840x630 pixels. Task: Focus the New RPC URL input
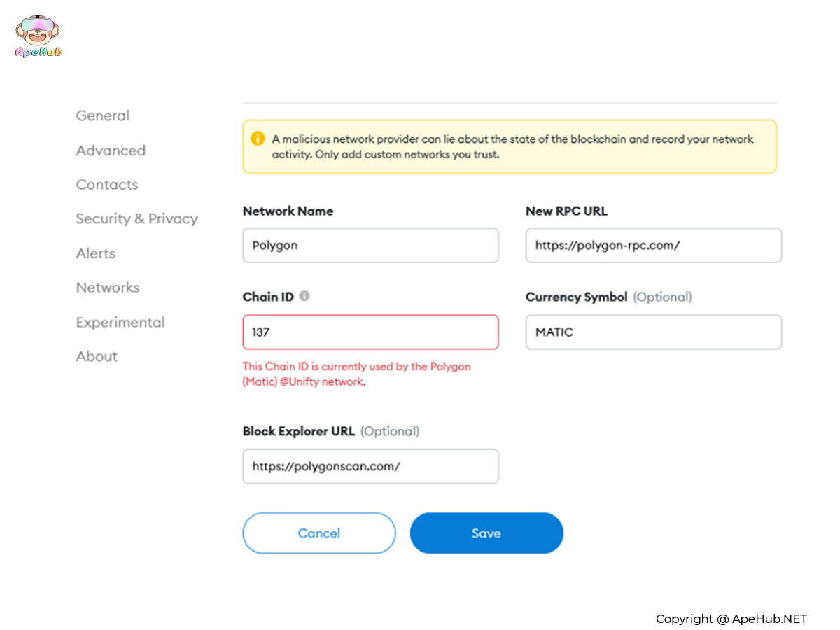pyautogui.click(x=653, y=246)
